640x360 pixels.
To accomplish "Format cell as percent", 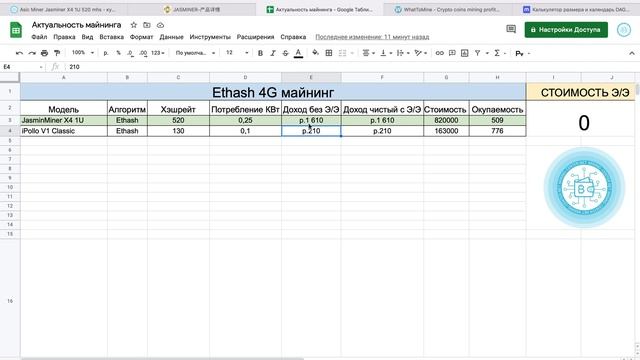I will 118,53.
